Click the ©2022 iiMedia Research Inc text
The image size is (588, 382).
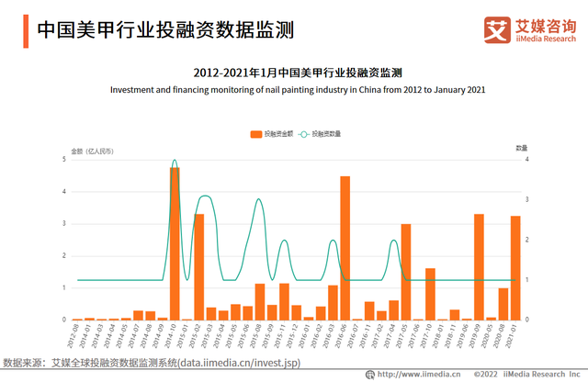click(526, 374)
